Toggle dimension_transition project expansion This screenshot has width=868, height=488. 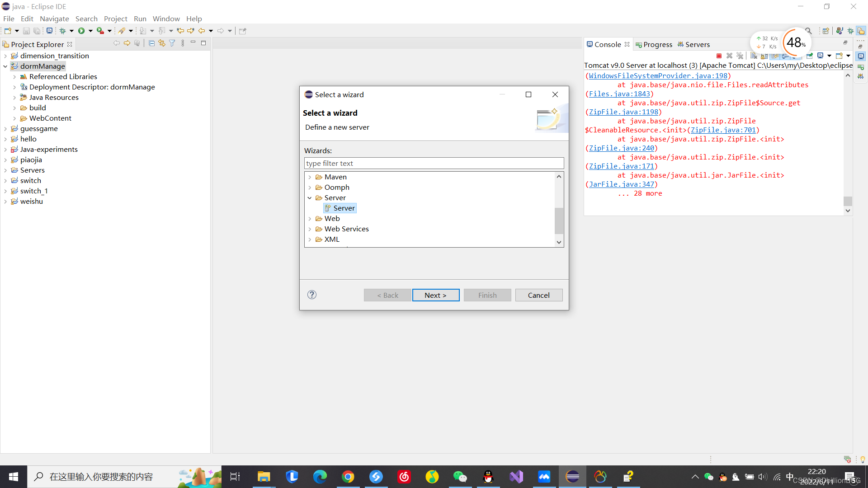6,56
